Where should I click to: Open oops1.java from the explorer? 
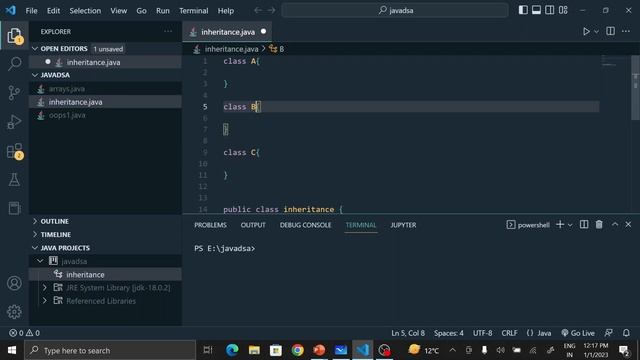point(105,115)
